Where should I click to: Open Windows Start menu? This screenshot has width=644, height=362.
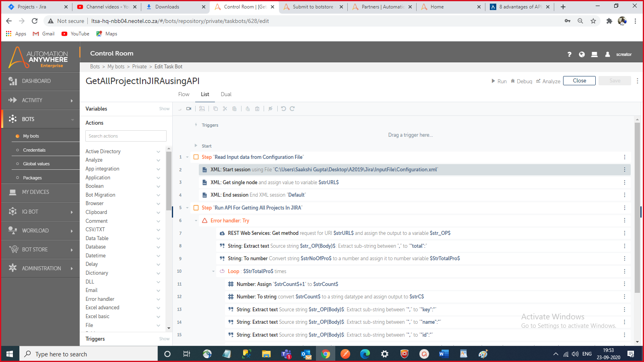[x=10, y=354]
